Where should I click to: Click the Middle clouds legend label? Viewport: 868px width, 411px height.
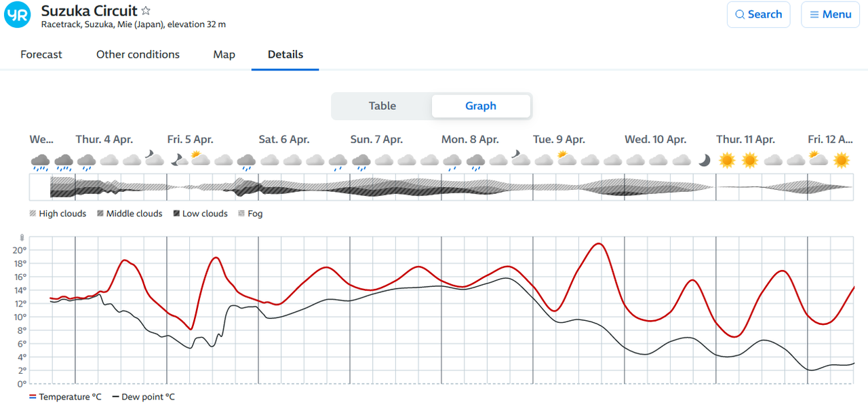click(134, 214)
